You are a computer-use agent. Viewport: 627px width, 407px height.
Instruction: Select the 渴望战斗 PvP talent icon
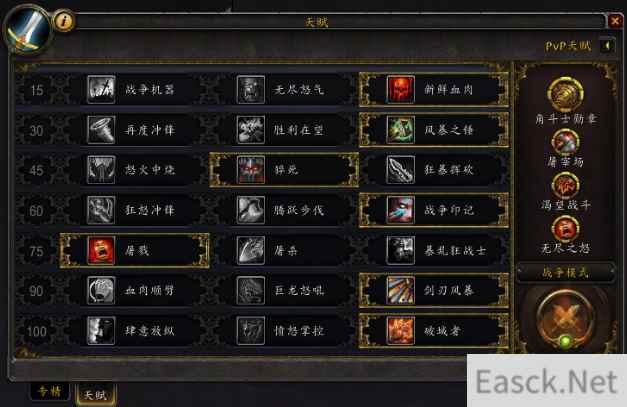click(565, 185)
